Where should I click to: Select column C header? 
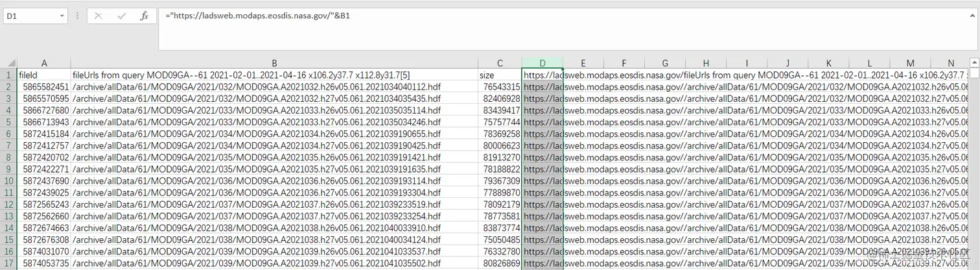click(500, 63)
